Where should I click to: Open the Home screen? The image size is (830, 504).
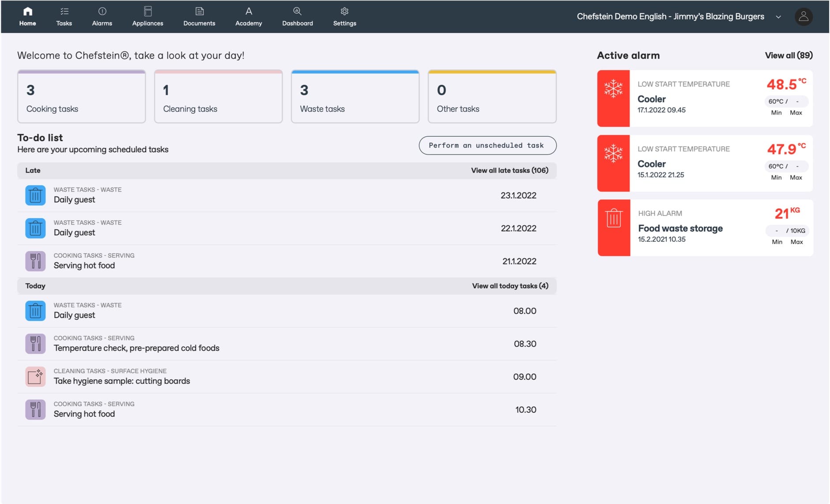pyautogui.click(x=27, y=16)
